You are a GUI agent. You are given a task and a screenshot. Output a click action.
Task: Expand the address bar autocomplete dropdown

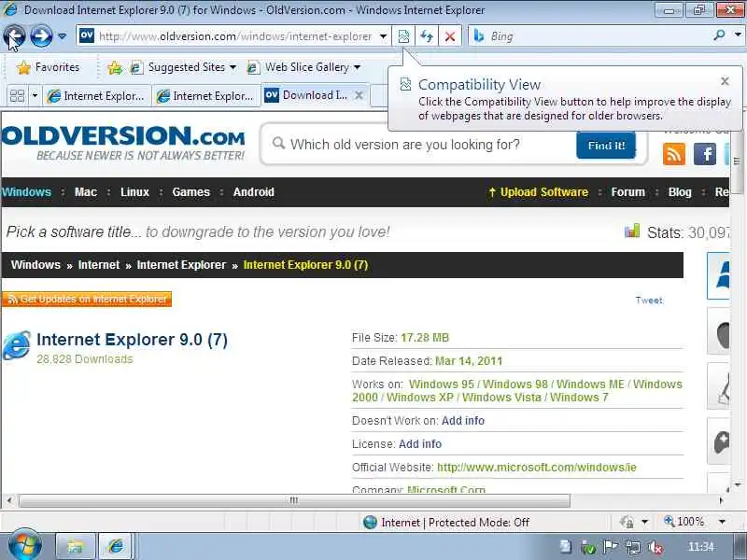click(x=383, y=36)
